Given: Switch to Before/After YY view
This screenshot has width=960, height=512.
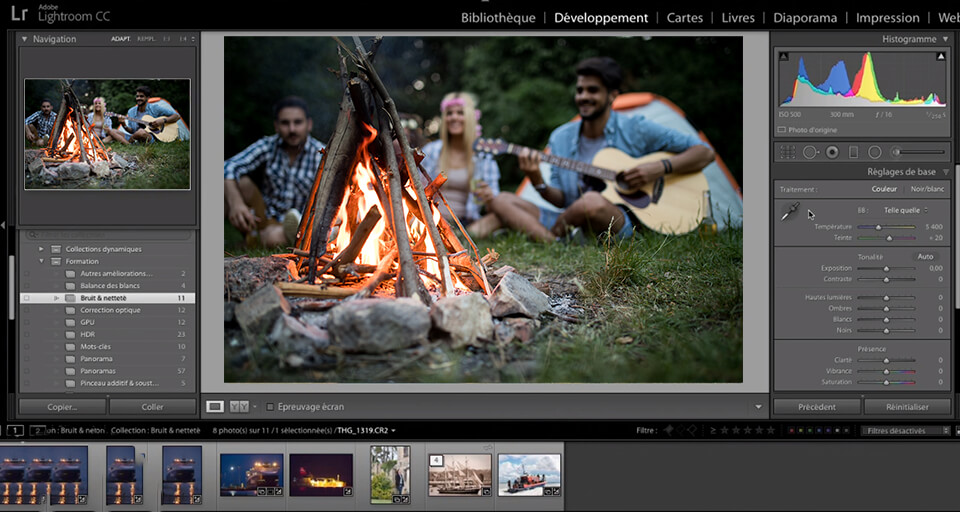Looking at the screenshot, I should coord(239,407).
